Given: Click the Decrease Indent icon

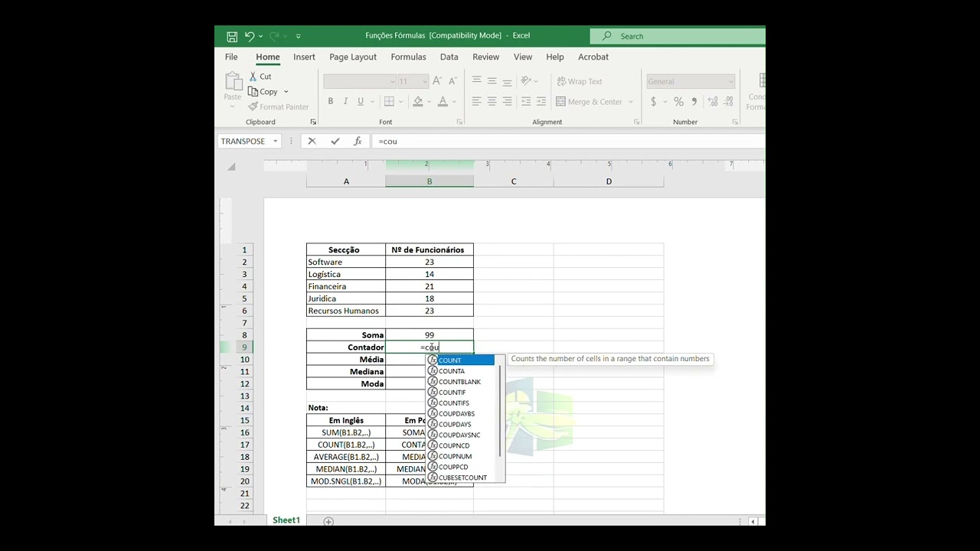Looking at the screenshot, I should 526,101.
